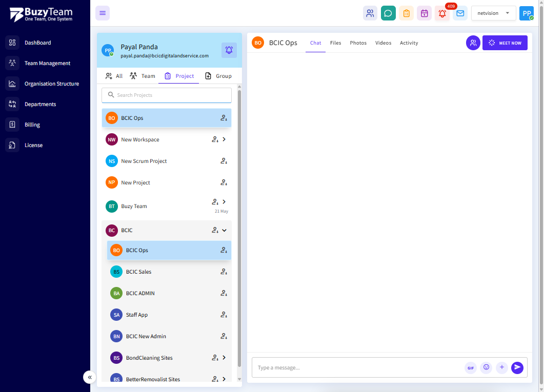Add member to New Scrum Project

tap(224, 161)
